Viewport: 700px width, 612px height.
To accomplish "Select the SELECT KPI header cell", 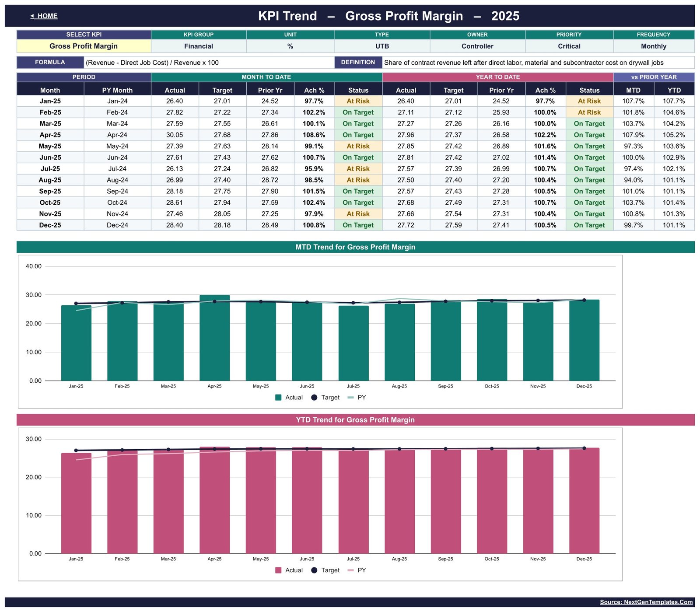I will pos(84,35).
